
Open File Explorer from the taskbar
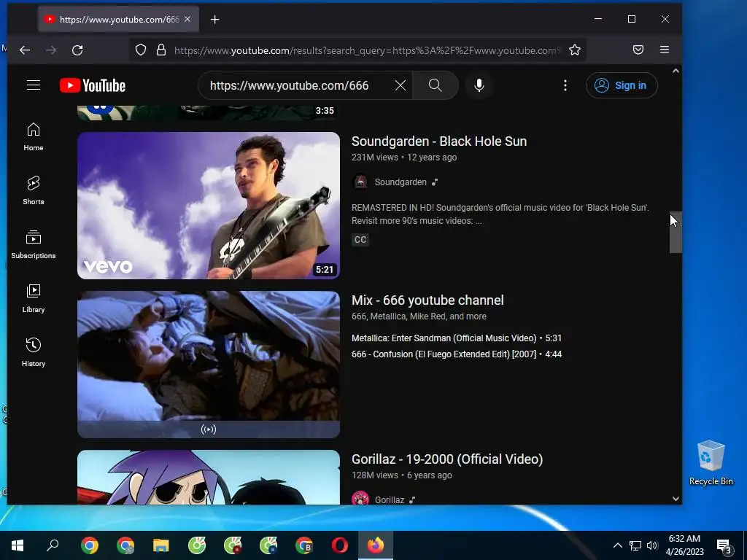pos(161,545)
